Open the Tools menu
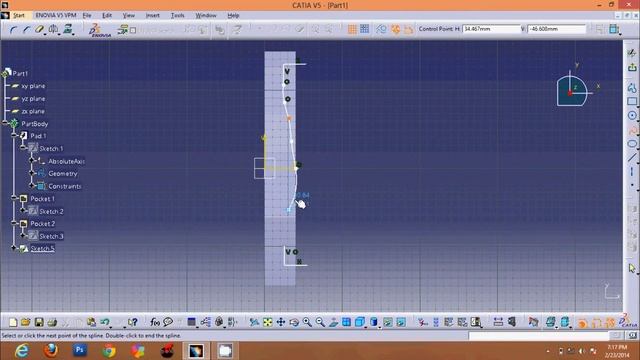The height and width of the screenshot is (360, 640). pos(178,15)
